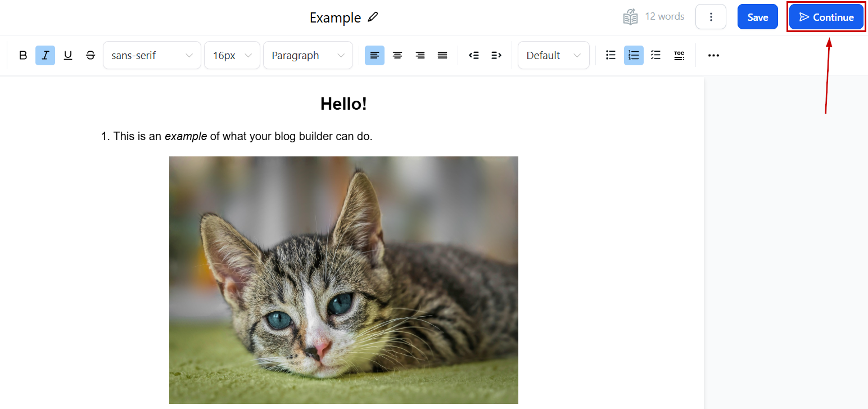Screen dimensions: 868x409
Task: Decrease indent (outdent)
Action: 474,55
